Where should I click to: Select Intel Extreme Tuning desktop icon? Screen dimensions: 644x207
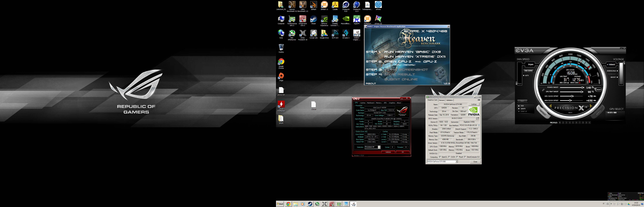[x=335, y=21]
